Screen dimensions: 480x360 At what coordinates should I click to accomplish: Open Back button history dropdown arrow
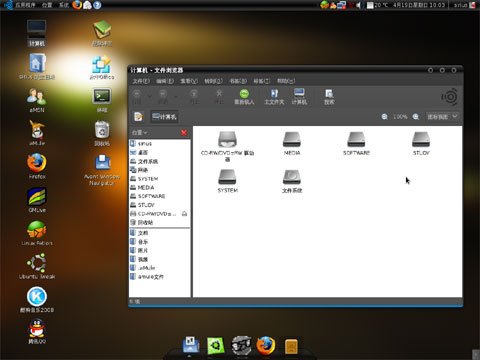point(150,97)
